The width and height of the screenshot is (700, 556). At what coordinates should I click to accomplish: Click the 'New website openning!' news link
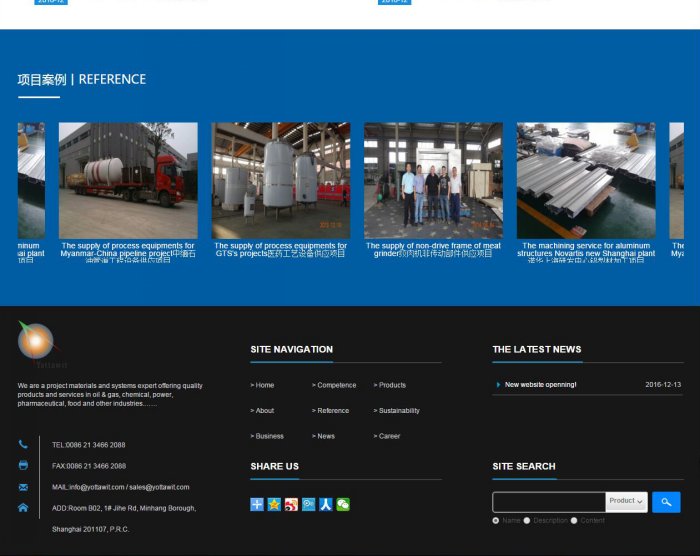[540, 385]
